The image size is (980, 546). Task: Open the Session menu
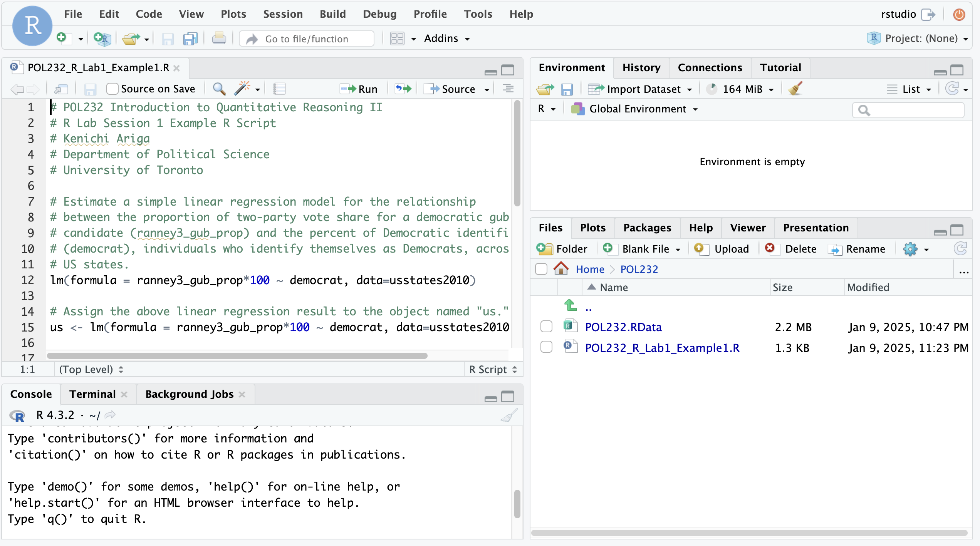[x=283, y=14]
